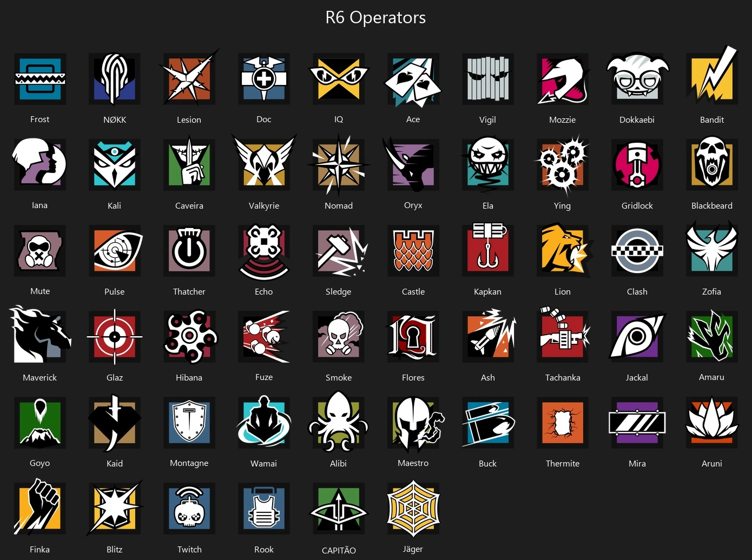Choose the Bandit lightning bolt icon

712,76
